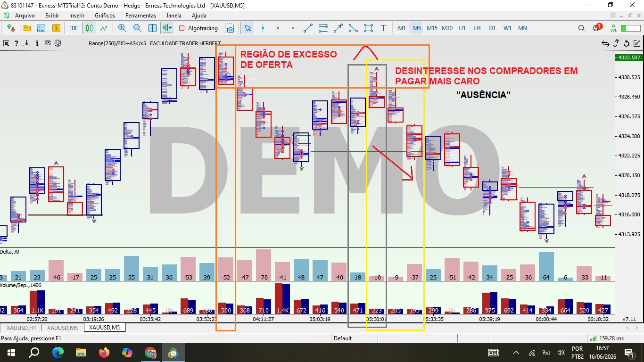Open the search magnifier in toolbar

point(581,28)
